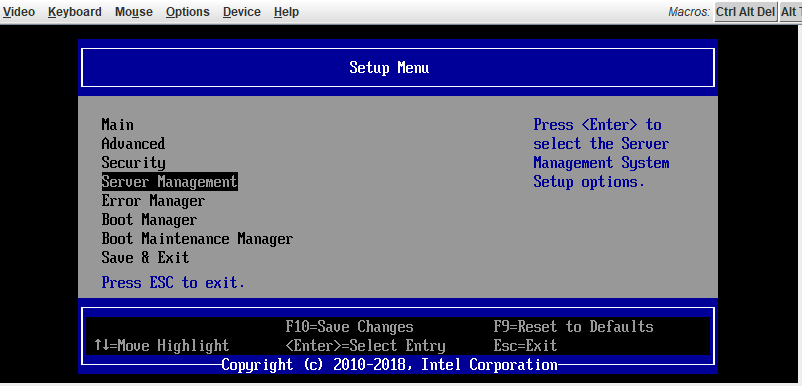Select the Error Manager entry
Image resolution: width=802 pixels, height=386 pixels.
tap(153, 201)
